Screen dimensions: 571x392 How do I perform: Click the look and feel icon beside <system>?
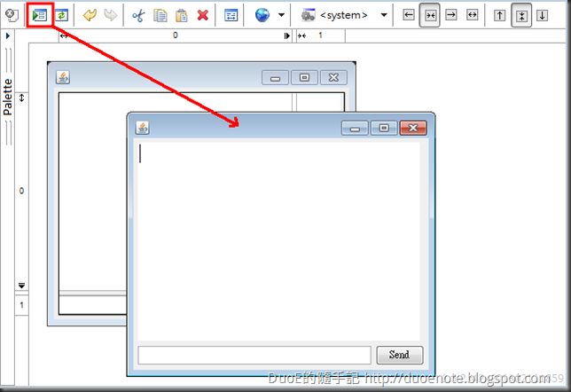click(308, 15)
